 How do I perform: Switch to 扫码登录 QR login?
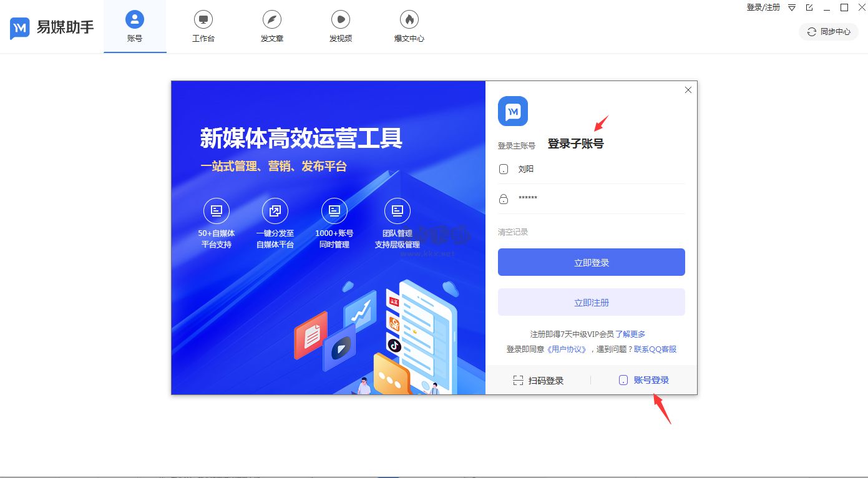[539, 381]
